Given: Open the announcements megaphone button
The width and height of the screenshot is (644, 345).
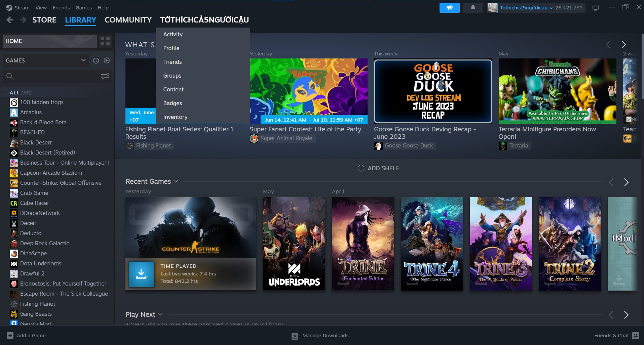Looking at the screenshot, I should coord(449,8).
